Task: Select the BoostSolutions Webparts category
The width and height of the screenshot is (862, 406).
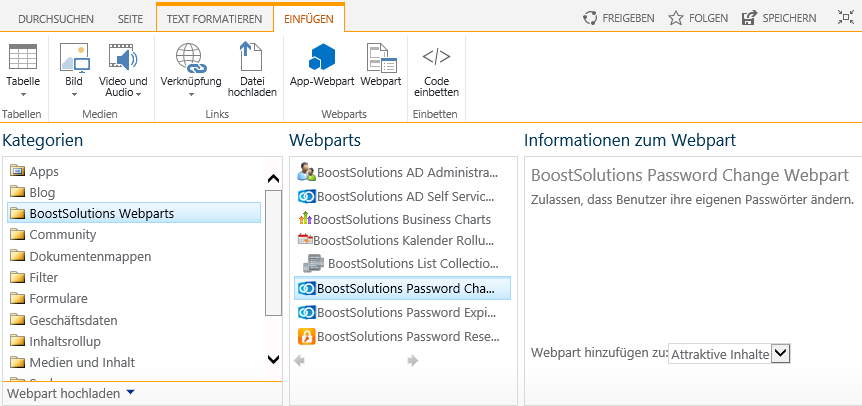Action: point(134,213)
